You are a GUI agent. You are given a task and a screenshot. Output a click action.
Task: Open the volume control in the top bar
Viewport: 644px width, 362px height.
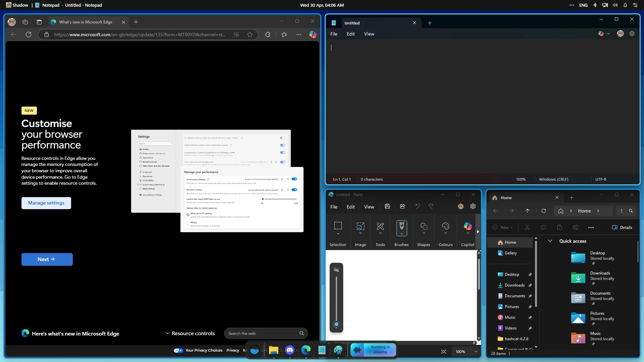pos(615,5)
